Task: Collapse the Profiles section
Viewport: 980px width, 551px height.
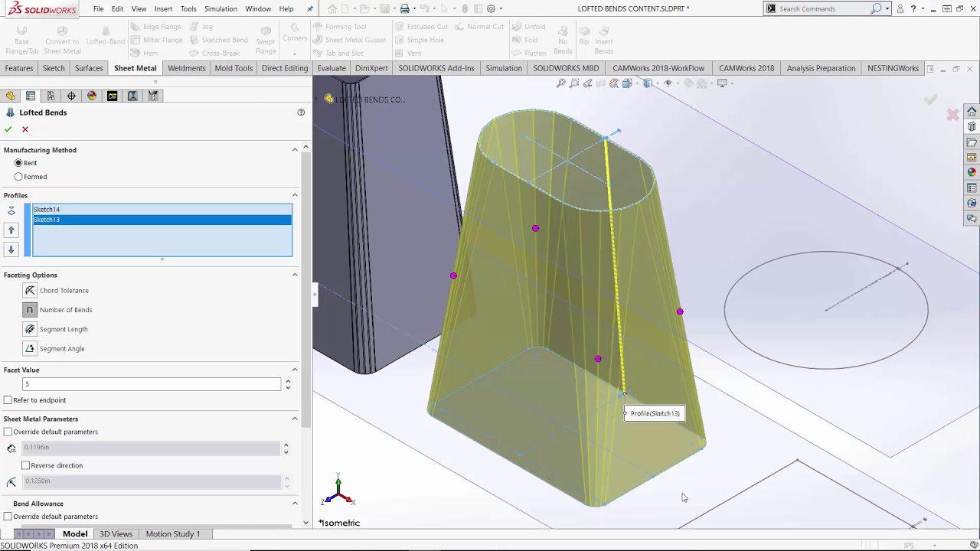Action: point(295,195)
